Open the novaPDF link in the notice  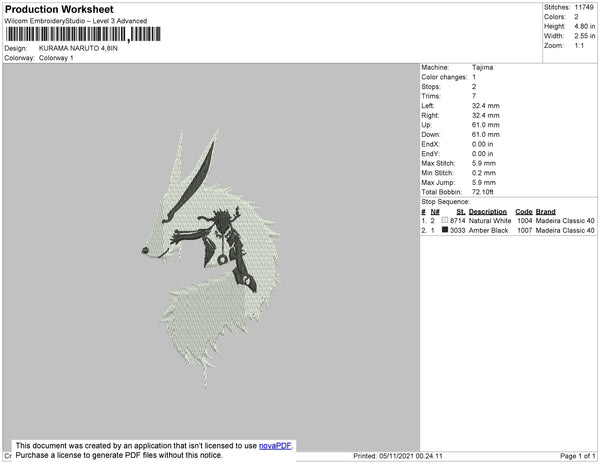[x=275, y=446]
